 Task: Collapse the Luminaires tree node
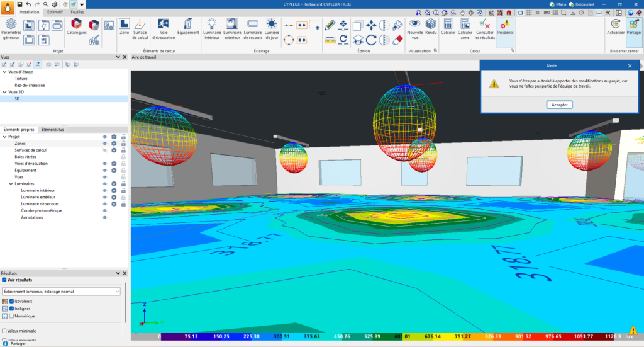click(x=11, y=184)
